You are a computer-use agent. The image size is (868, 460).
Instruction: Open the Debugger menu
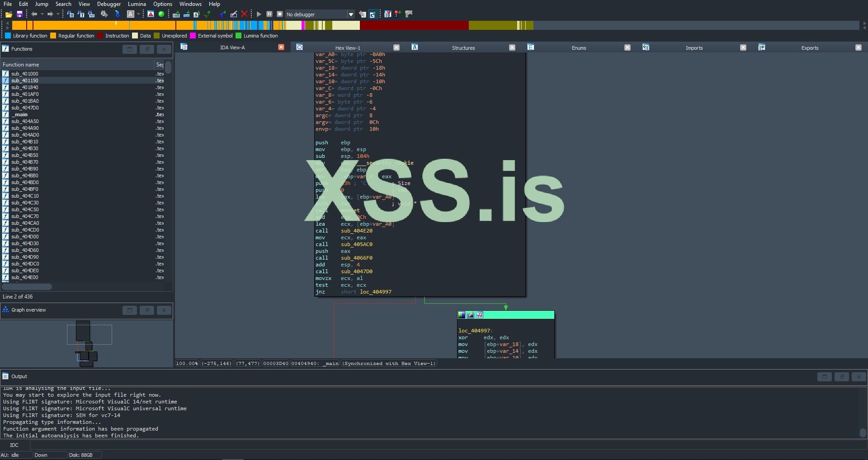[x=108, y=4]
